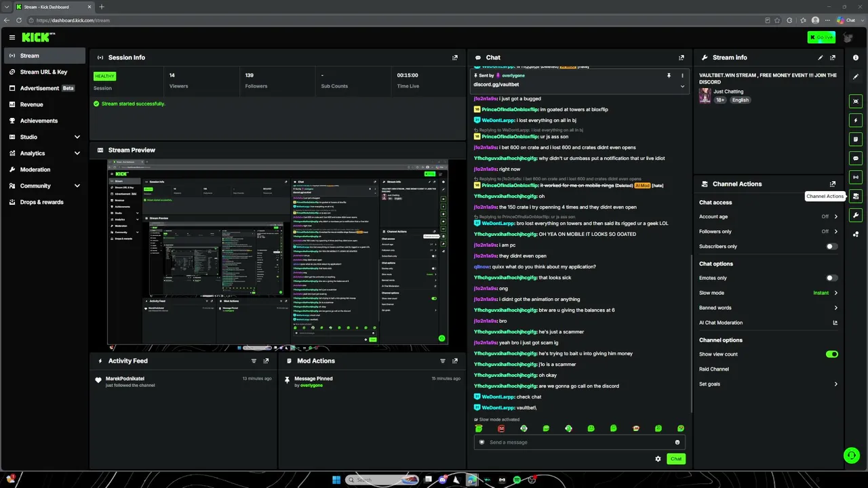Open the Windows Start menu
This screenshot has height=488, width=868.
pos(336,480)
